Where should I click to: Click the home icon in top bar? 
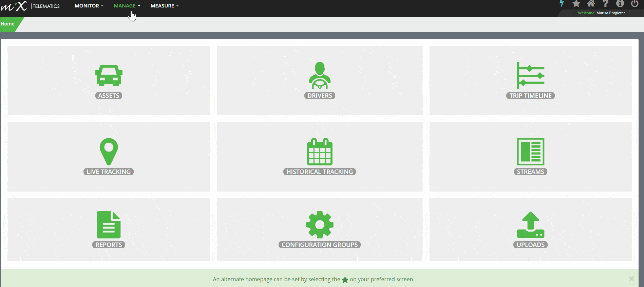pos(591,4)
